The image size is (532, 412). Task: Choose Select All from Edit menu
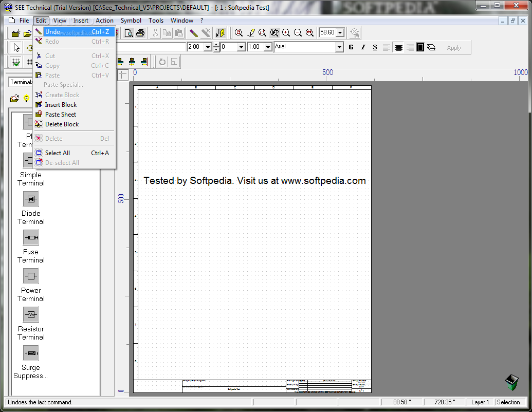click(x=75, y=153)
